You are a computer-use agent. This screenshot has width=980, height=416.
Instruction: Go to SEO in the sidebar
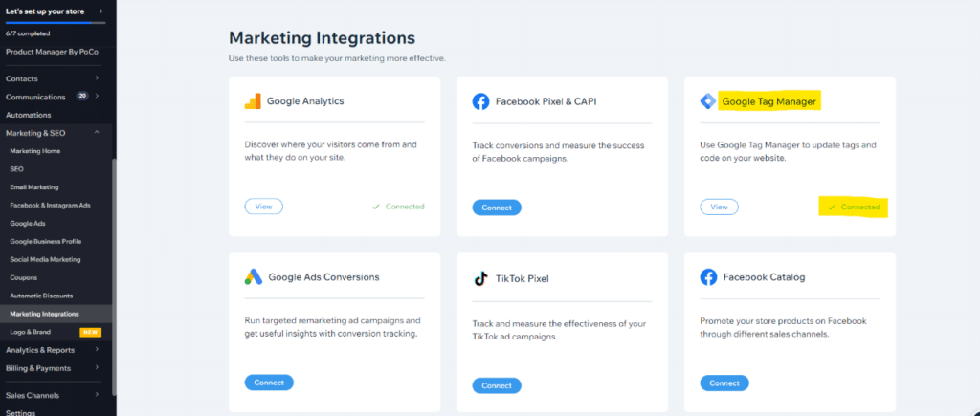pos(17,169)
